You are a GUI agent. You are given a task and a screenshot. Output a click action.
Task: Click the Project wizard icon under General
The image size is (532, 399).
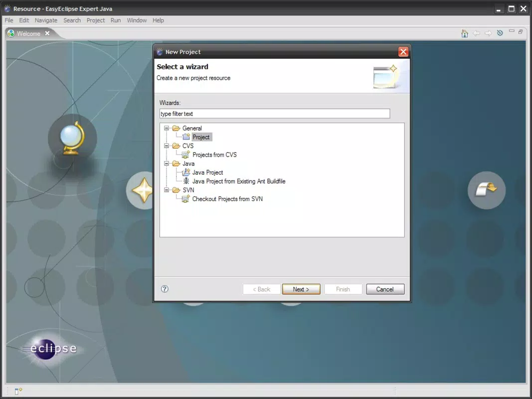tap(186, 137)
